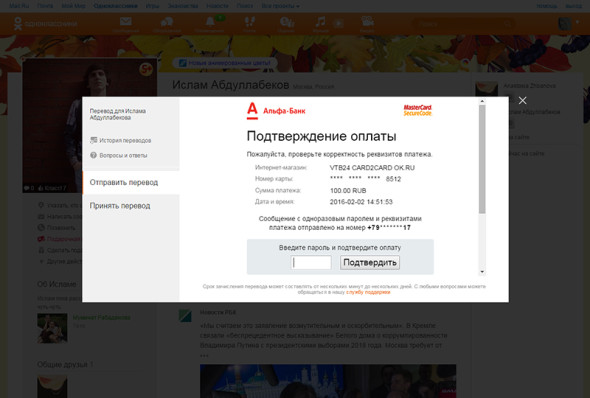
Task: Click the Новости РБК post title
Action: pos(218,313)
